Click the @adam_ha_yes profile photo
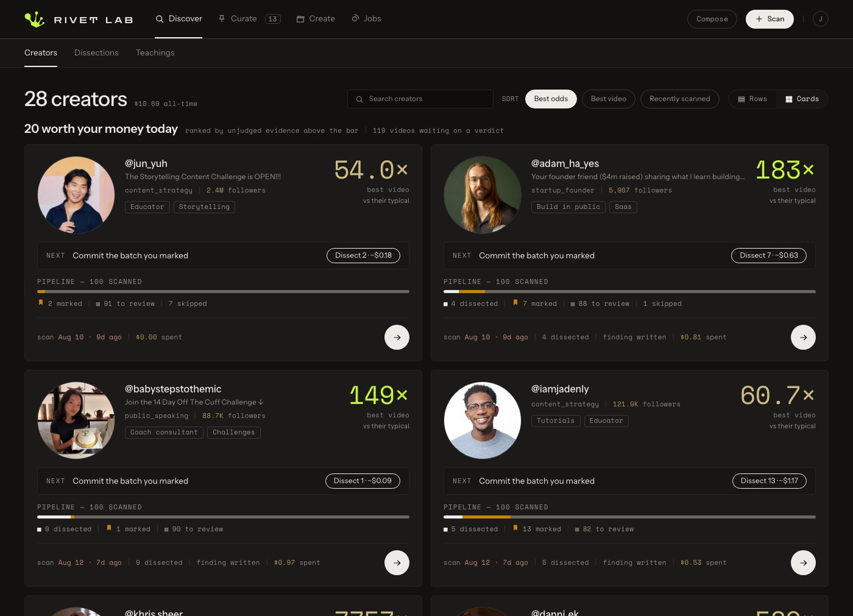 (x=483, y=195)
